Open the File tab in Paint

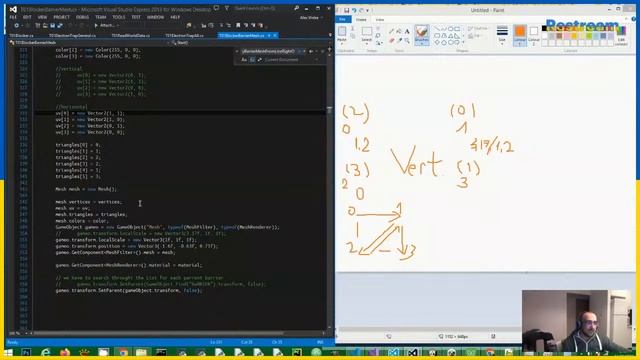click(343, 20)
